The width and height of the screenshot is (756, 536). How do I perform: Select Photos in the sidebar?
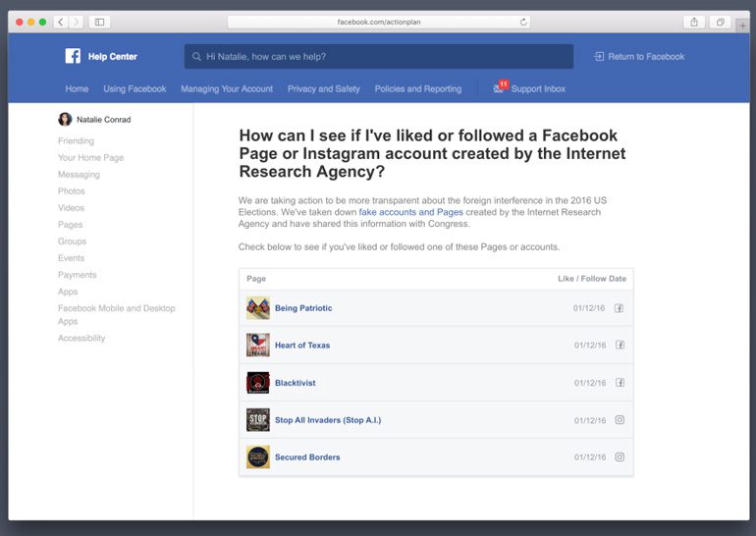72,190
